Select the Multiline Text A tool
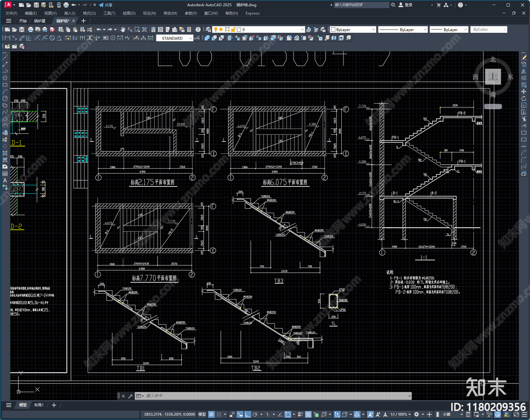The height and width of the screenshot is (420, 530). pos(5,181)
